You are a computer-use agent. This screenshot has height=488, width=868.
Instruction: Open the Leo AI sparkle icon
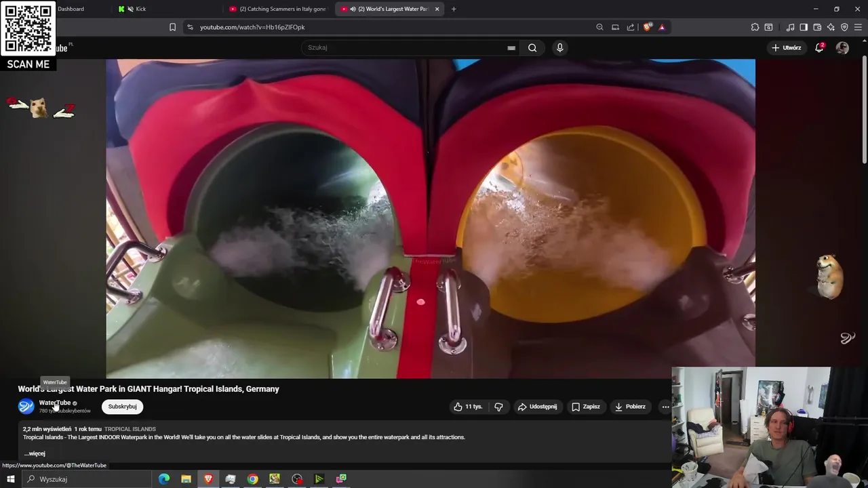click(831, 27)
